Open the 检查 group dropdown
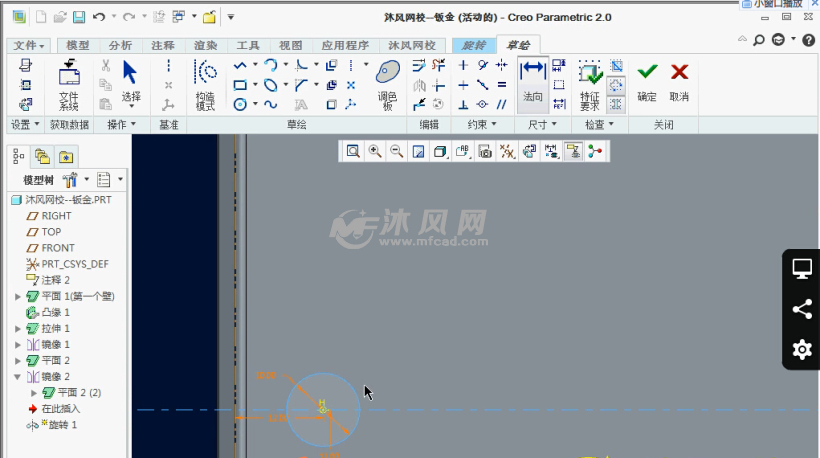Image resolution: width=820 pixels, height=458 pixels. point(599,124)
